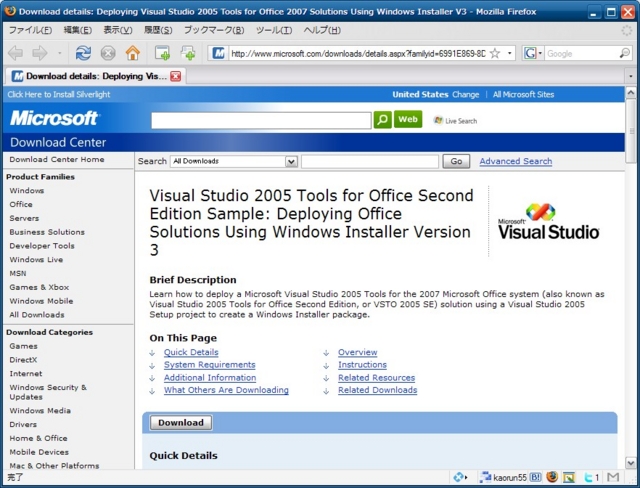Image resolution: width=640 pixels, height=488 pixels.
Task: Click the Hatena B! status bar icon
Action: pyautogui.click(x=535, y=477)
